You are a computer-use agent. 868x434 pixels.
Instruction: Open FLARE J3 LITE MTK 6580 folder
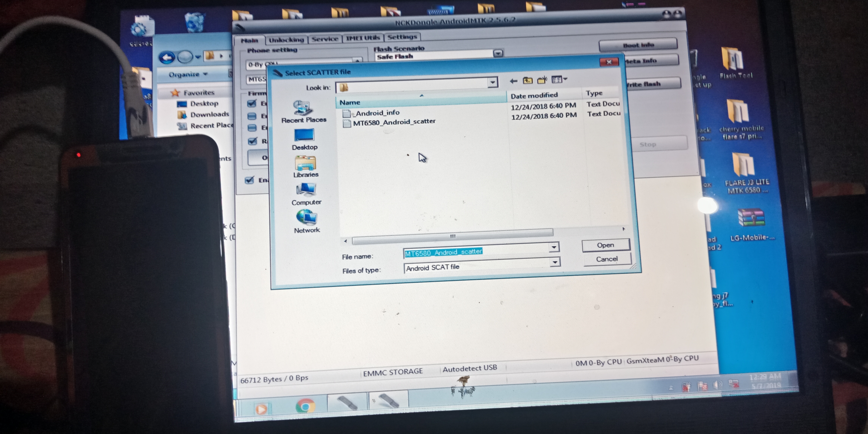coord(747,173)
